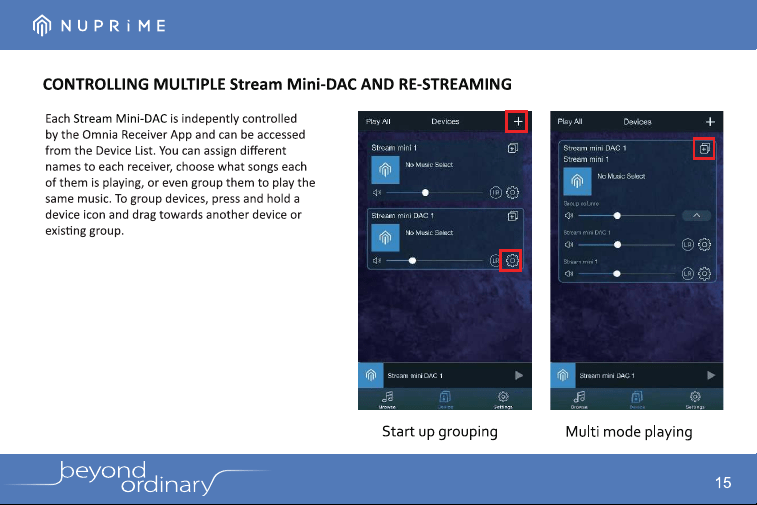Click 'Stream mini DAC 1' in Multi mode playing now-playing bar
The height and width of the screenshot is (505, 757).
[607, 376]
